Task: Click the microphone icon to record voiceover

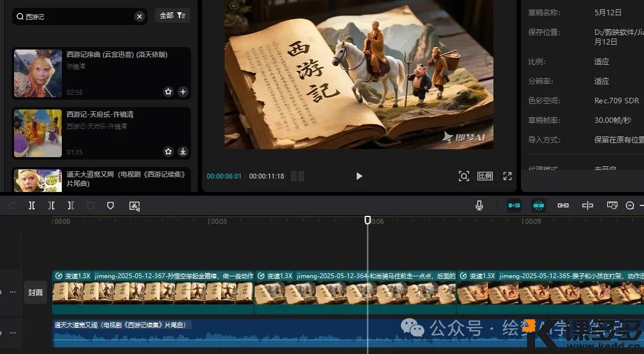Action: click(479, 205)
